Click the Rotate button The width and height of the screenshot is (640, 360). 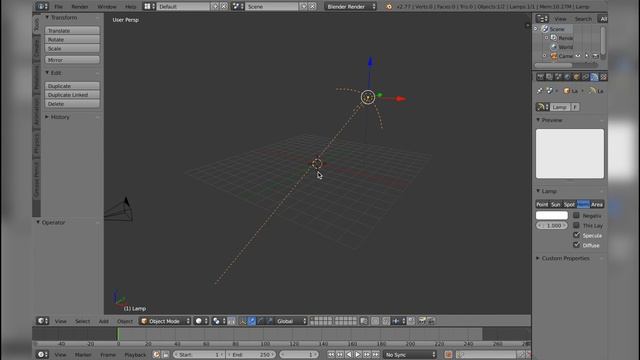click(72, 40)
